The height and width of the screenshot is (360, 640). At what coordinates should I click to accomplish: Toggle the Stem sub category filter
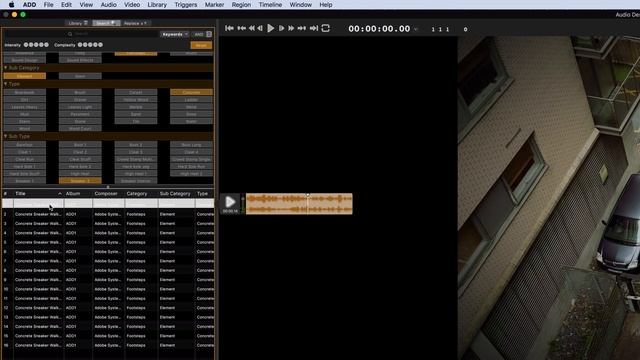pyautogui.click(x=80, y=76)
